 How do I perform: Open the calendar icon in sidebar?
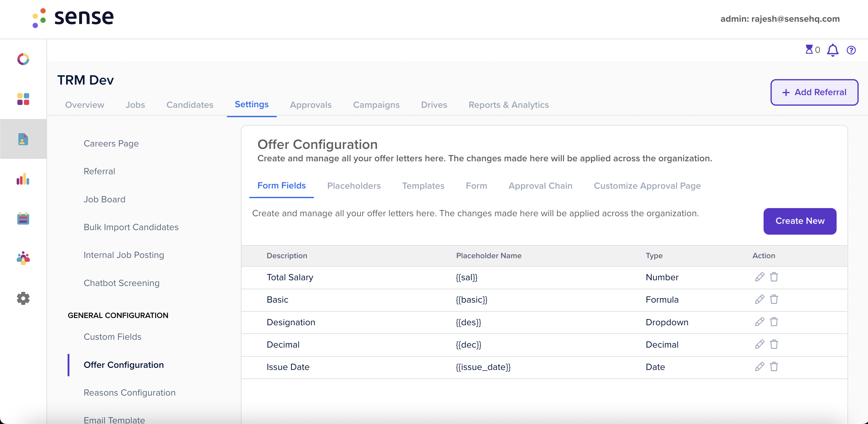pos(23,218)
